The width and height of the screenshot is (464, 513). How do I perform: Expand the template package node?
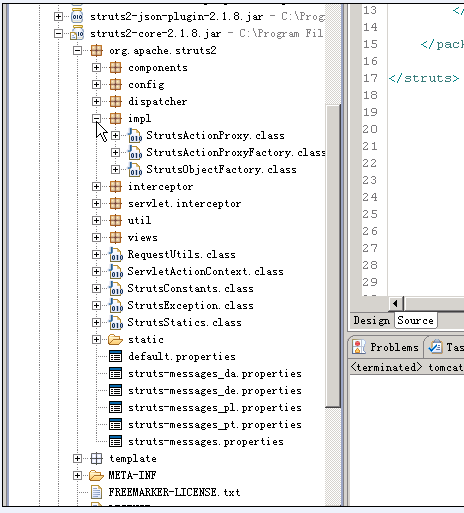77,458
